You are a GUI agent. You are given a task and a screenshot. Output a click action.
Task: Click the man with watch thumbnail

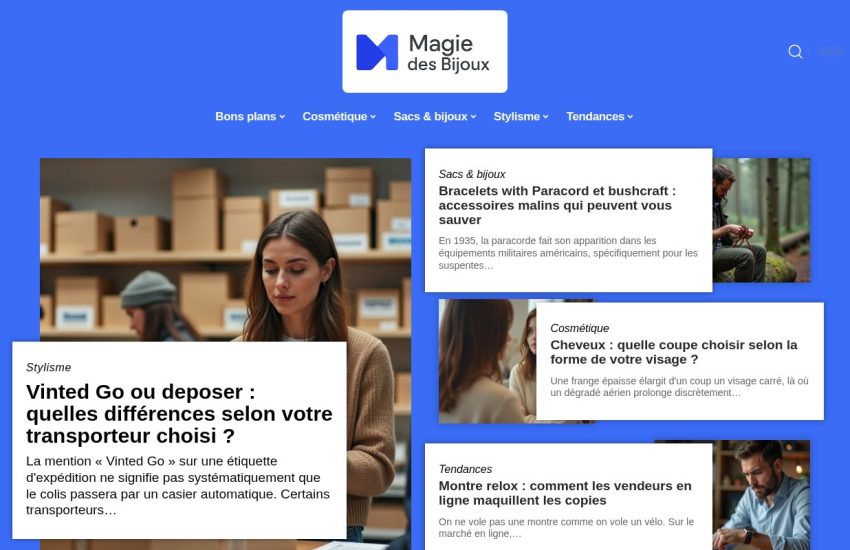(x=761, y=495)
